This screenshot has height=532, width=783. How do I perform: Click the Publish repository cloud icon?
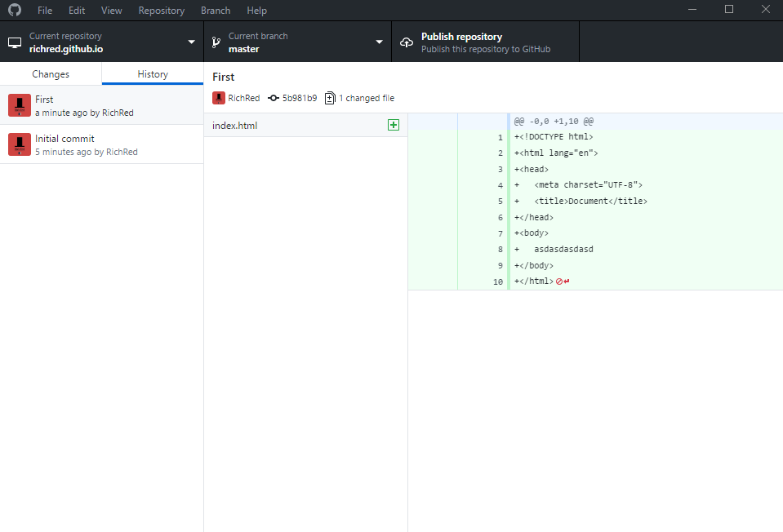pyautogui.click(x=406, y=42)
